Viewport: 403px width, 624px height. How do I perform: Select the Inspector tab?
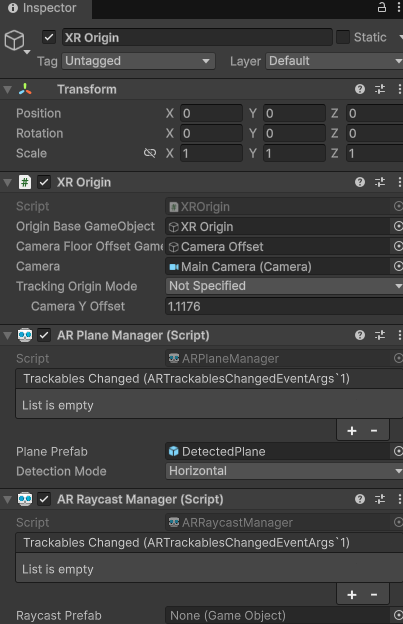point(43,8)
